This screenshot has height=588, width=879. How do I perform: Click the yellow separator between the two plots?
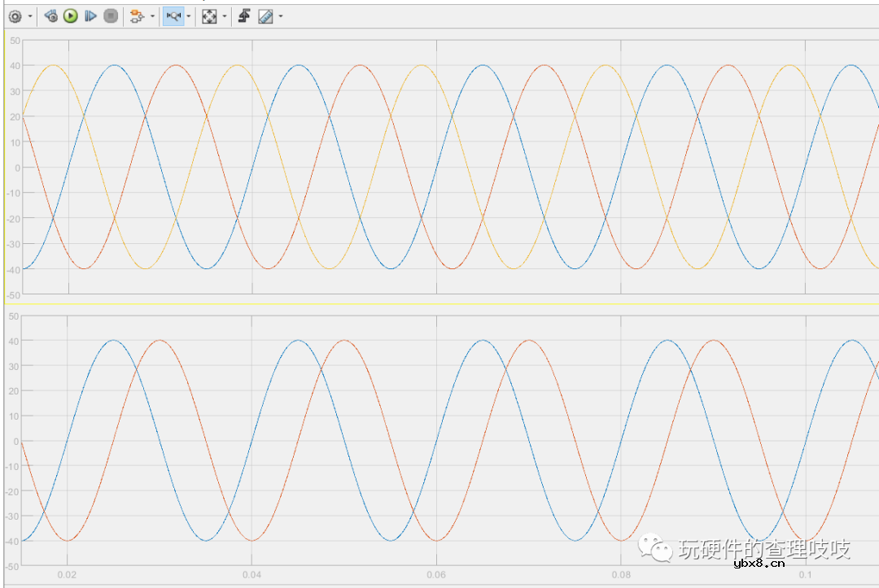click(439, 303)
